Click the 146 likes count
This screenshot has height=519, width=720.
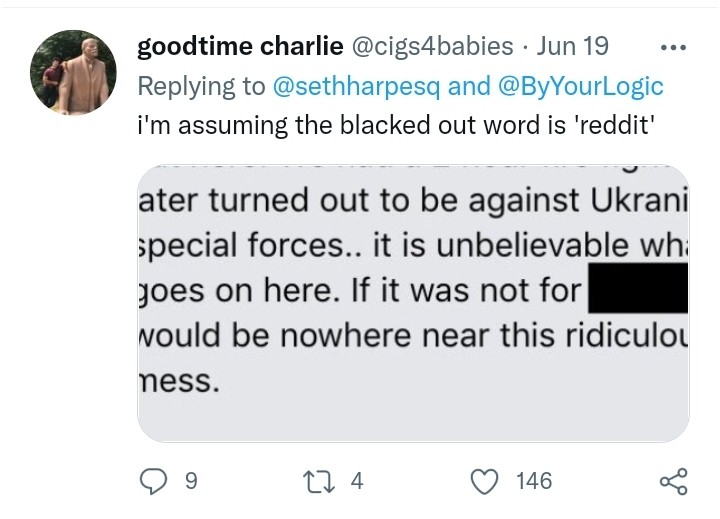coord(533,482)
